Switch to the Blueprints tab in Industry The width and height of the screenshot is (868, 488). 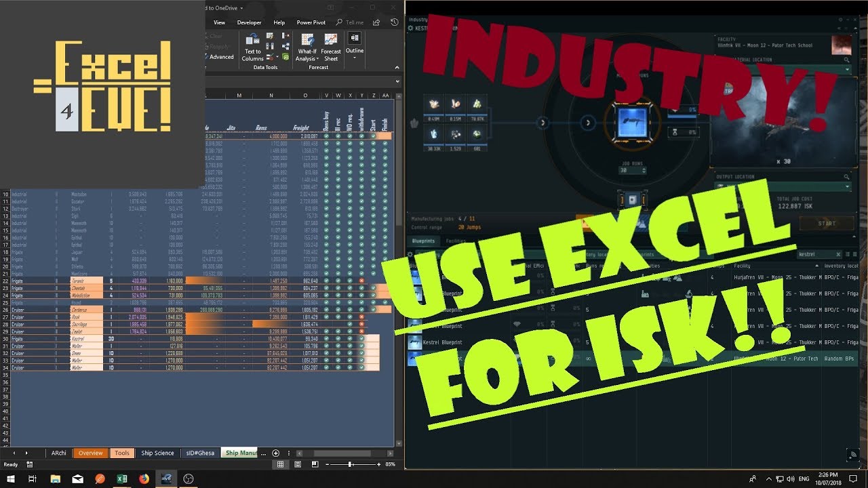pos(424,241)
